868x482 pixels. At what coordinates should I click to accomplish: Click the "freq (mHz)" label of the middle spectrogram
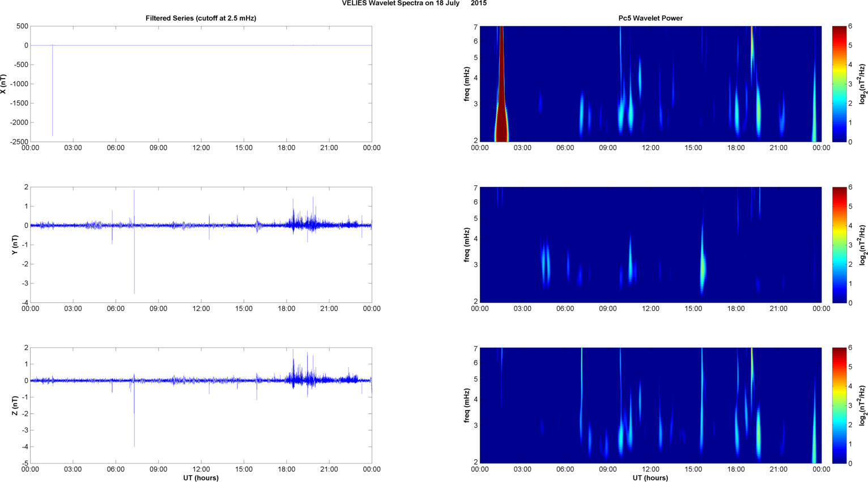[x=466, y=245]
